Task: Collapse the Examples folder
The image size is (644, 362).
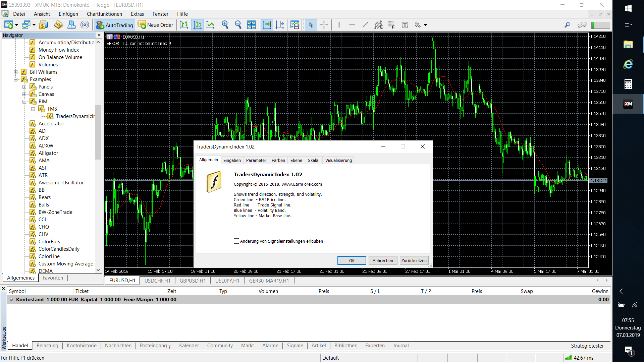Action: pos(15,79)
